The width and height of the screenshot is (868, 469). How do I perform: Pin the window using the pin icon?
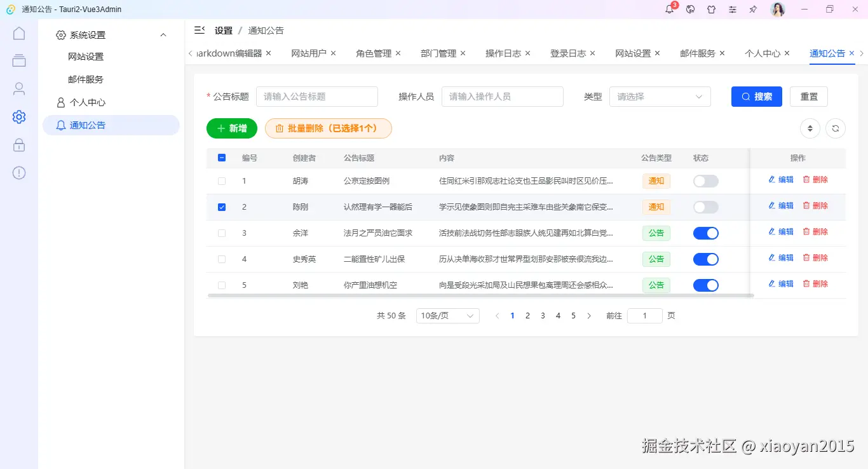(753, 9)
